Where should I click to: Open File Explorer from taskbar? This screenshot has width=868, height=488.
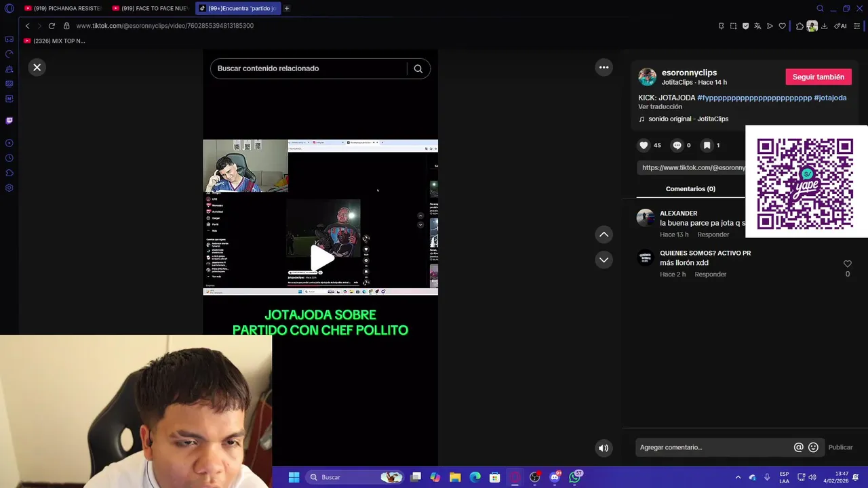[x=455, y=477]
